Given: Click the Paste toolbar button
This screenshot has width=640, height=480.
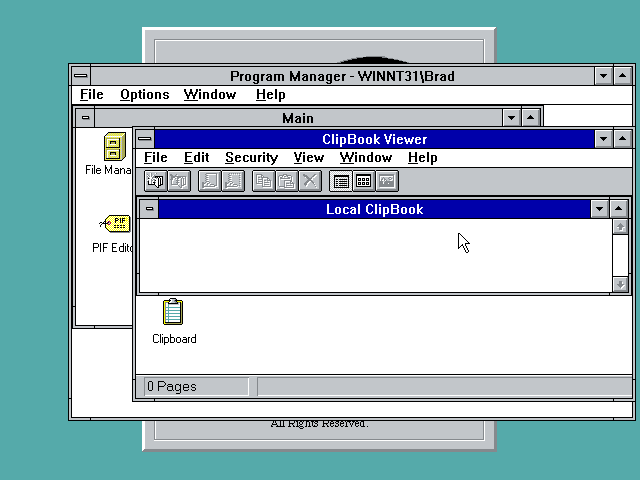Looking at the screenshot, I should click(x=287, y=181).
